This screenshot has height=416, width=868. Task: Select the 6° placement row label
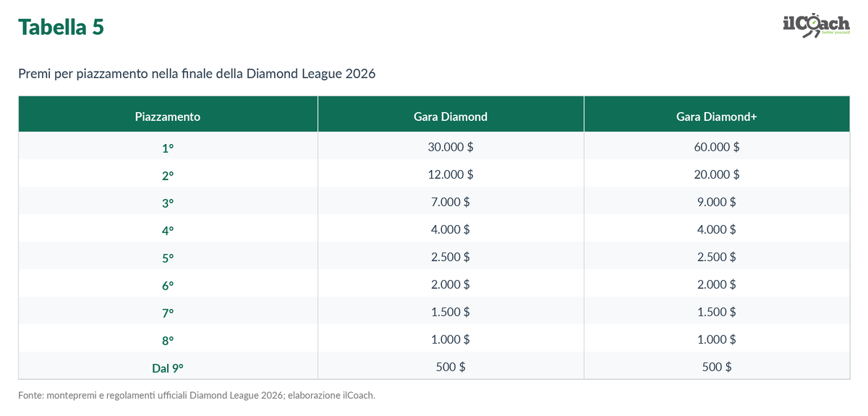168,285
